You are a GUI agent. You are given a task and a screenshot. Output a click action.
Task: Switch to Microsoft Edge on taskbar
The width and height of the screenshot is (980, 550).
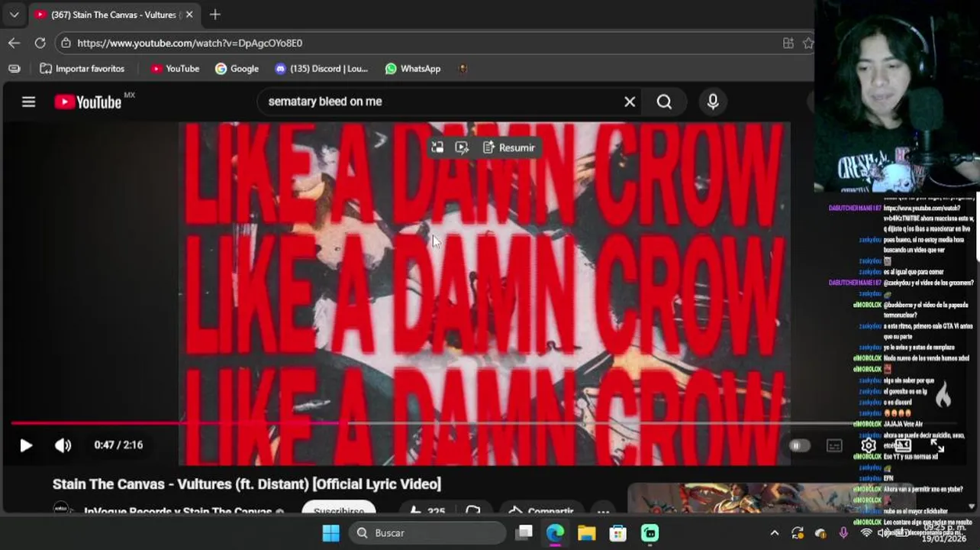click(555, 533)
